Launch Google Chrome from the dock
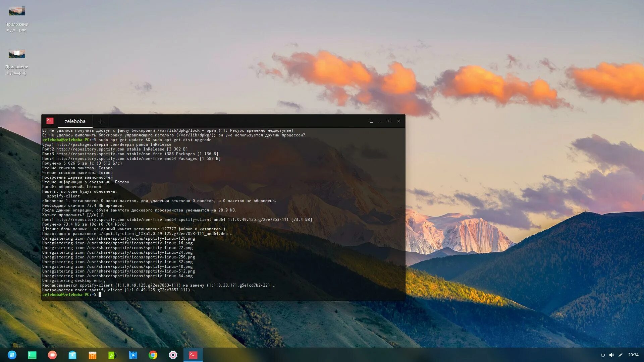 point(153,355)
